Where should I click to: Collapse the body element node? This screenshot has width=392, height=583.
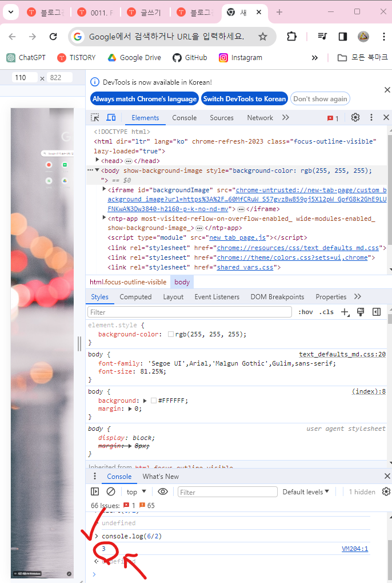(x=97, y=170)
